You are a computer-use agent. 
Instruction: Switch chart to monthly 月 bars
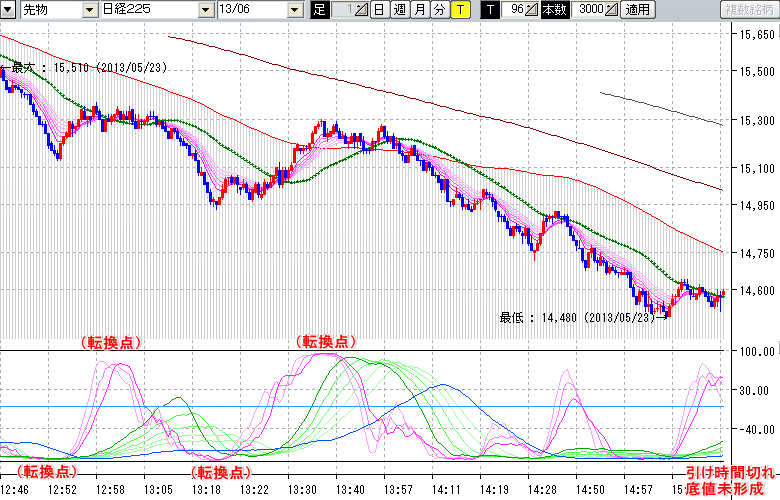pos(420,10)
